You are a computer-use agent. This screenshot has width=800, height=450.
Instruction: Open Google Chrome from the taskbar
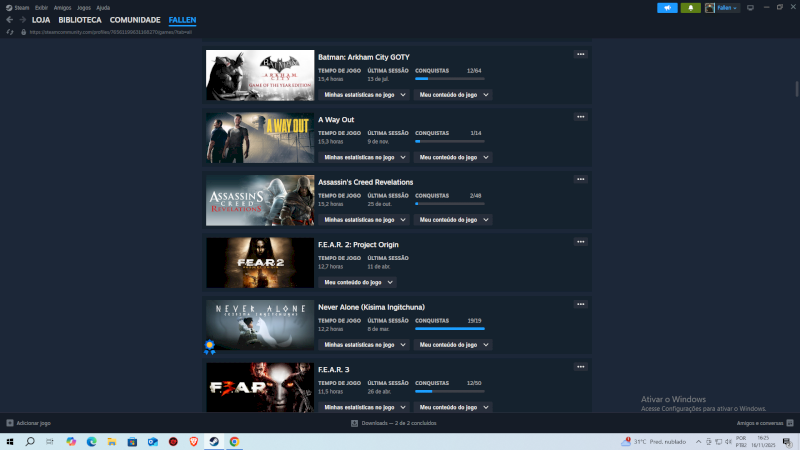point(234,442)
